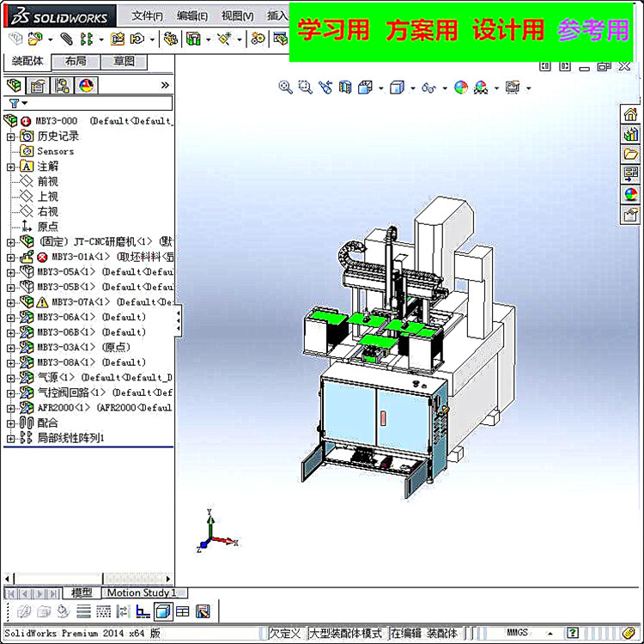Screen dimensions: 644x644
Task: Expand the 配合 mates folder
Action: point(10,423)
